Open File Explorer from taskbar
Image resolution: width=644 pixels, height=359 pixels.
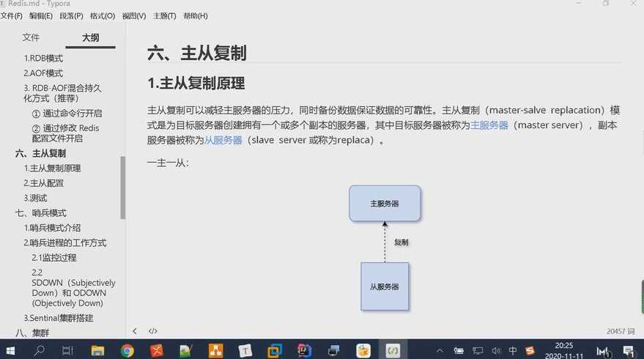pos(97,350)
